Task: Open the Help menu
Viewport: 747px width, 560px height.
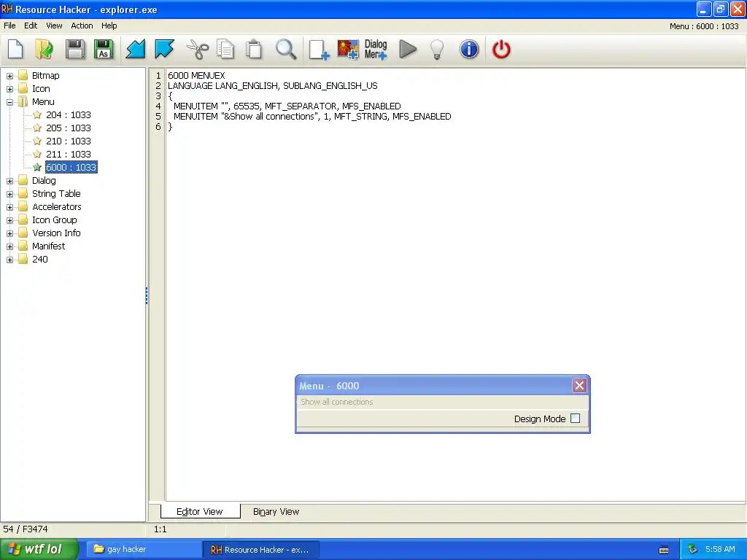Action: [109, 26]
